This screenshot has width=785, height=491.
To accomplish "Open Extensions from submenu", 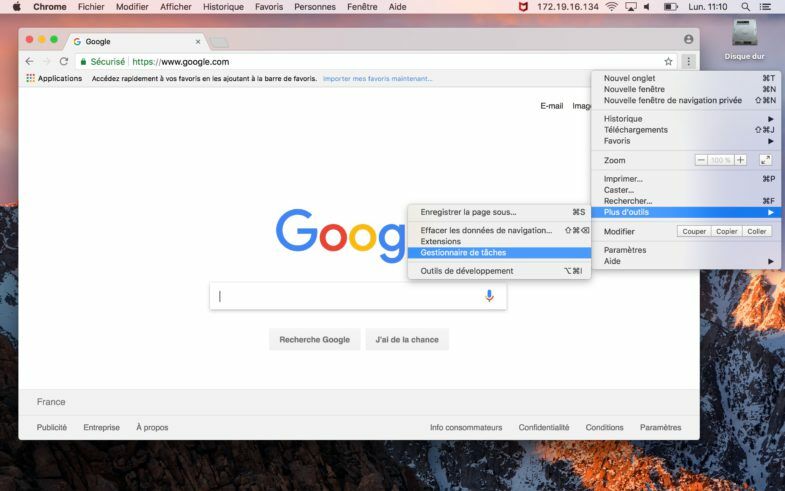I will pyautogui.click(x=499, y=241).
